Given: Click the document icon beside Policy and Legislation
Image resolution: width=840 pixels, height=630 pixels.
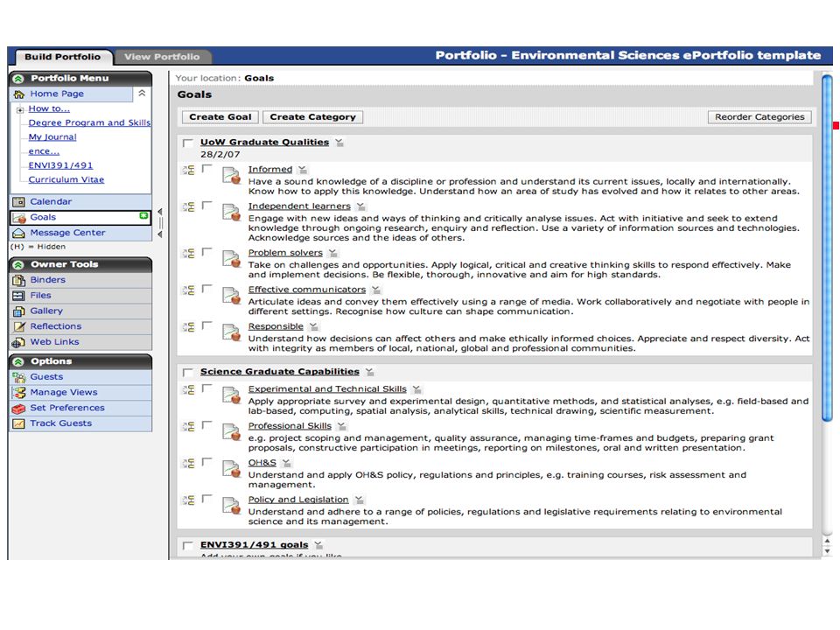Looking at the screenshot, I should pos(231,505).
